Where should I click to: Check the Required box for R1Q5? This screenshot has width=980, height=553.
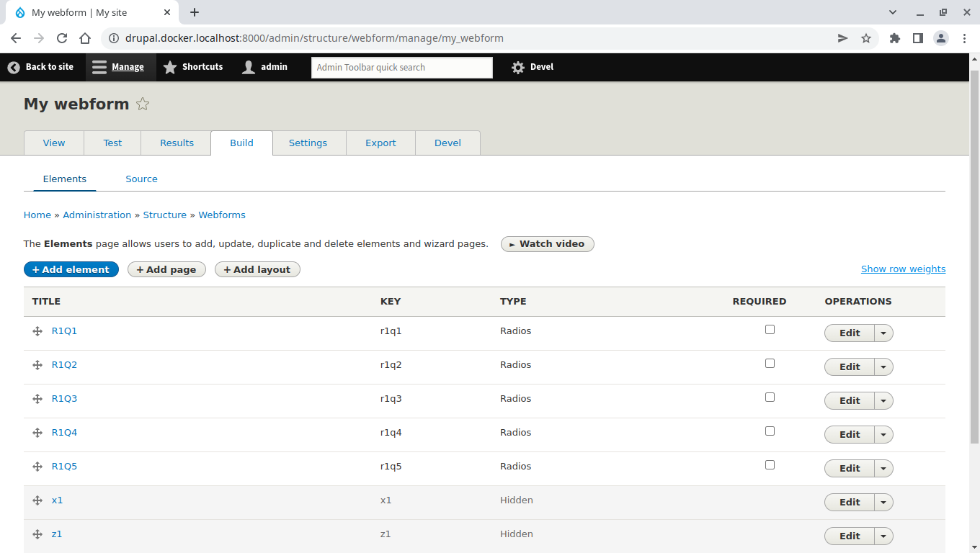pyautogui.click(x=770, y=465)
